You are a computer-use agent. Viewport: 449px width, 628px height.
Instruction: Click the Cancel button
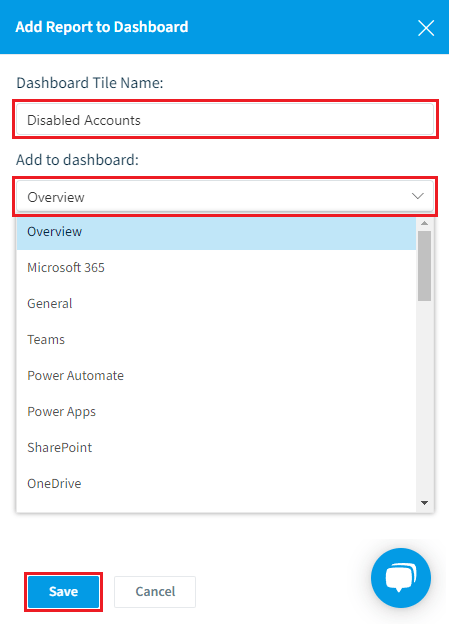pos(155,592)
